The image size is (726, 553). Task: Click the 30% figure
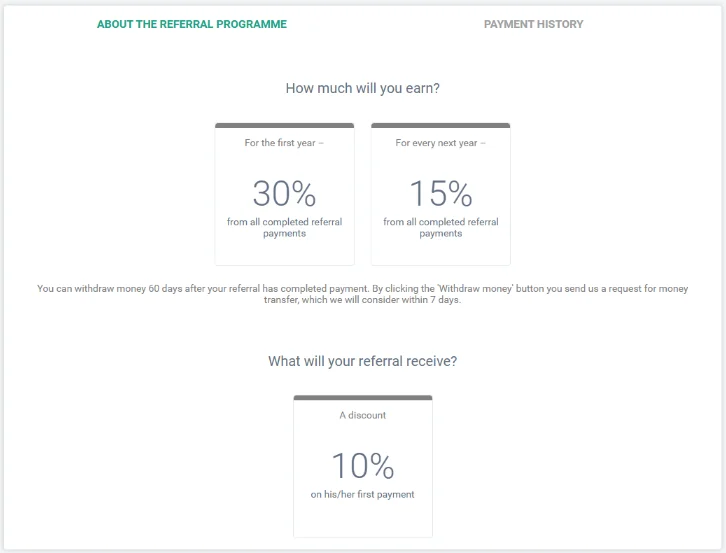(x=284, y=192)
